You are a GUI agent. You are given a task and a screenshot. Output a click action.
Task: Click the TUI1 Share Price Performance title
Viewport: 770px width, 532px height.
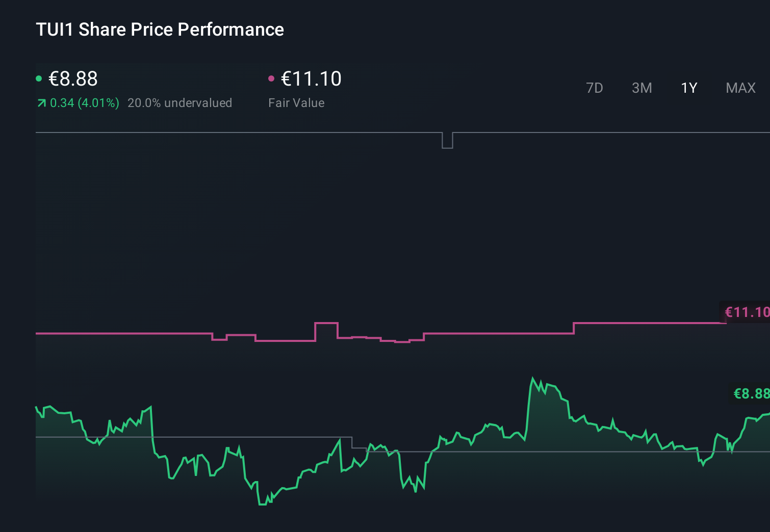tap(160, 30)
